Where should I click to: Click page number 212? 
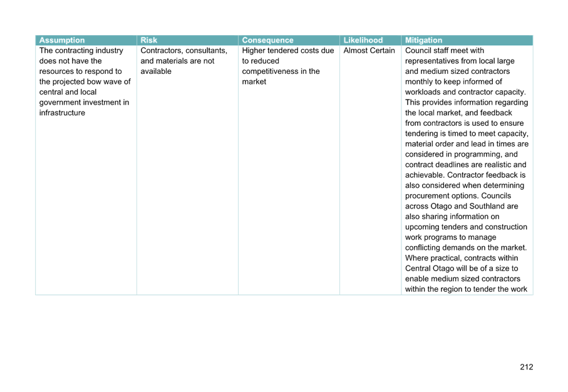(526, 367)
